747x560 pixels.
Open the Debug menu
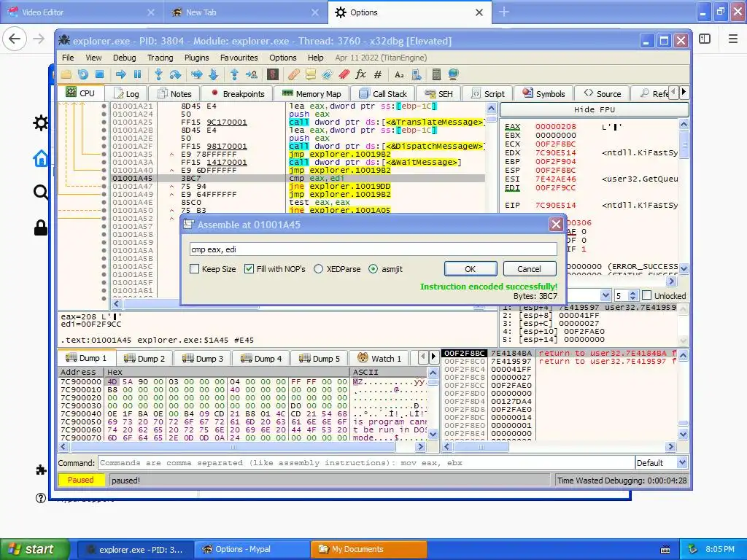click(x=124, y=58)
